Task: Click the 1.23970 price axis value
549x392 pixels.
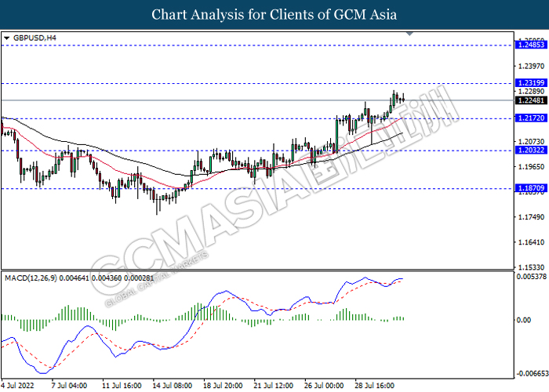Action: click(x=531, y=66)
